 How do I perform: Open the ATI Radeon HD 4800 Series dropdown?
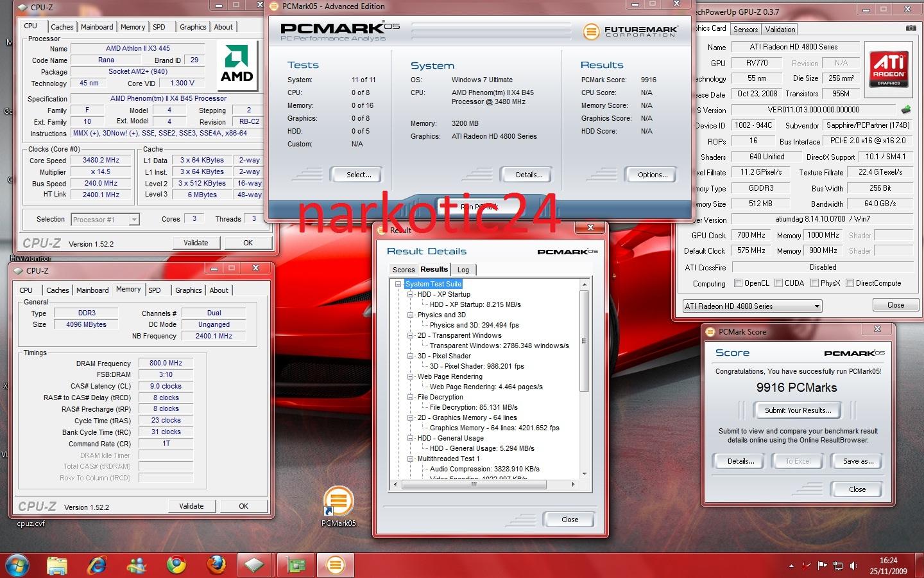[x=752, y=306]
